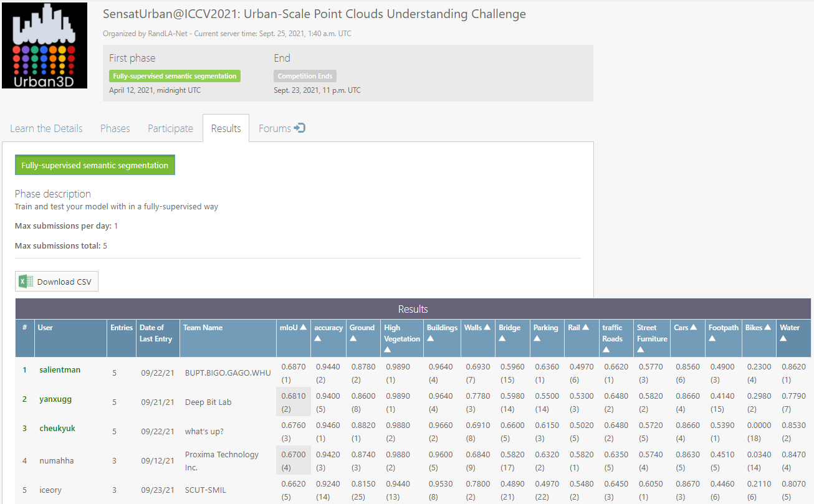814x504 pixels.
Task: Open the Participate tab
Action: click(170, 128)
